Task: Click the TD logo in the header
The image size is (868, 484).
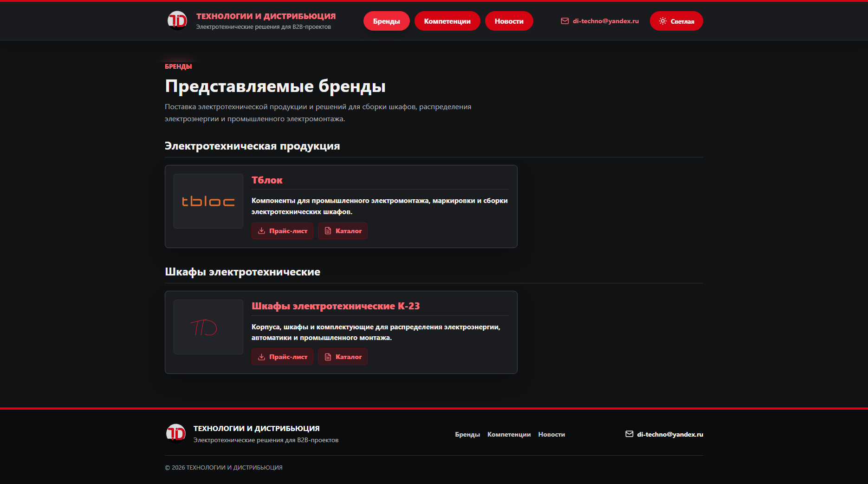Action: pyautogui.click(x=177, y=20)
